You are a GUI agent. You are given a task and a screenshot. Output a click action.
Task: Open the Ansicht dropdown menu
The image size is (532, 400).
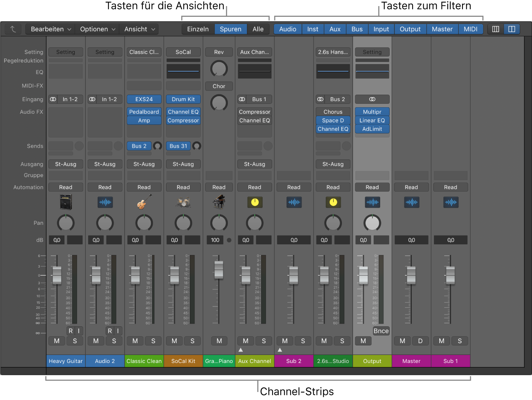coord(139,29)
